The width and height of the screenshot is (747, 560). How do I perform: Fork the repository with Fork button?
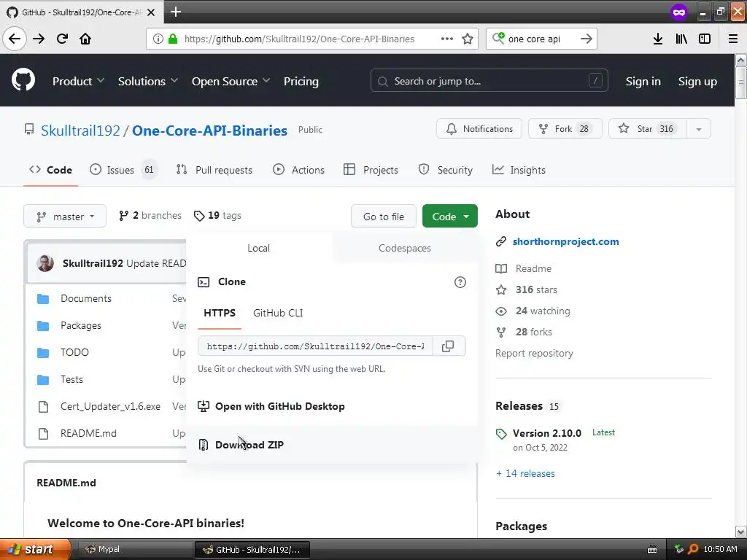565,129
